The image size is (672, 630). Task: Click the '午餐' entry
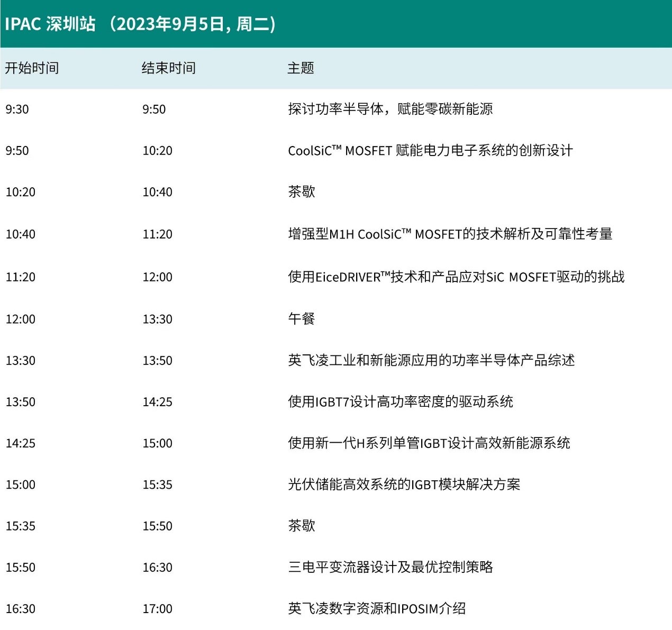(302, 318)
